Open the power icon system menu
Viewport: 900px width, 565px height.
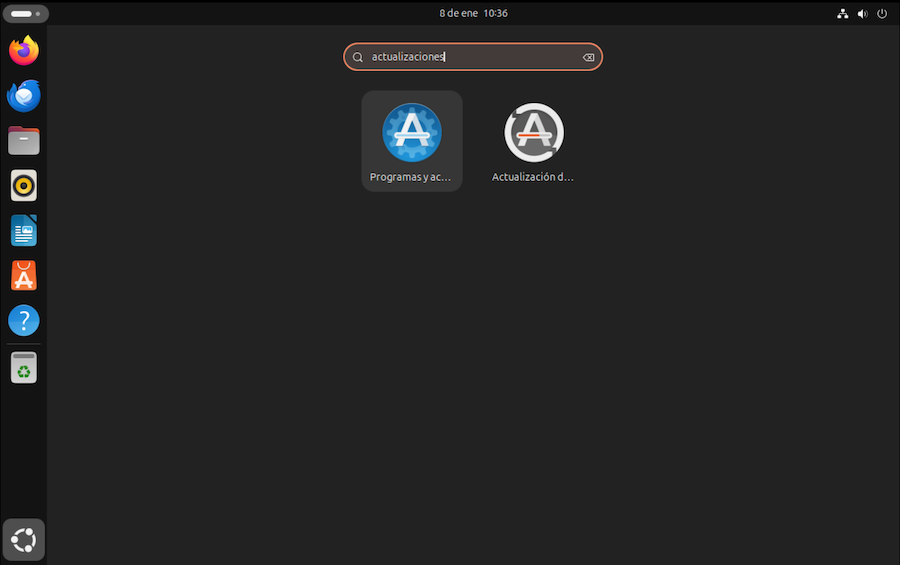pos(881,13)
